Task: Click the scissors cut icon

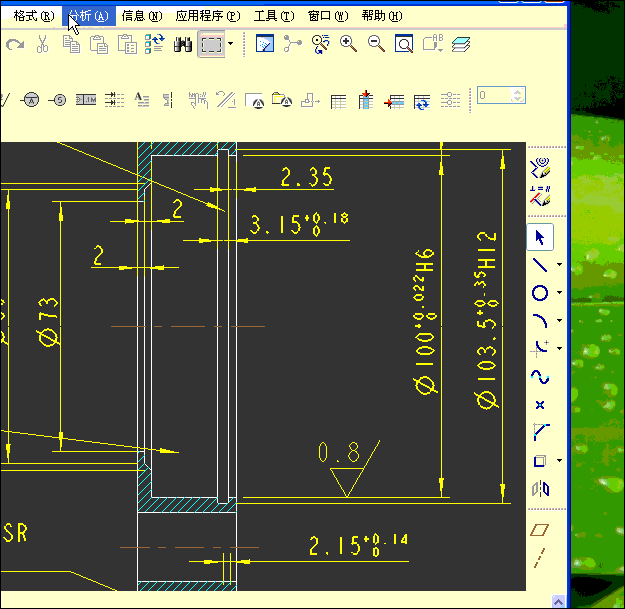Action: click(x=42, y=44)
